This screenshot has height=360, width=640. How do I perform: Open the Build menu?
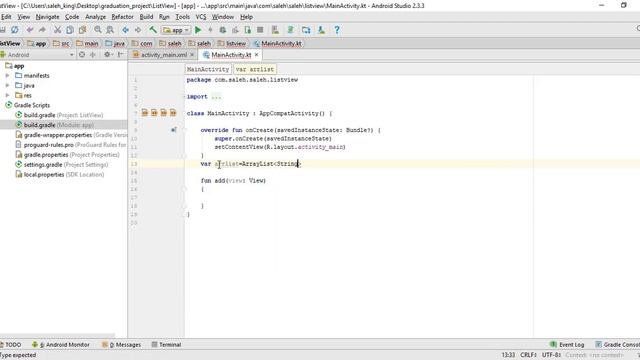click(x=146, y=17)
